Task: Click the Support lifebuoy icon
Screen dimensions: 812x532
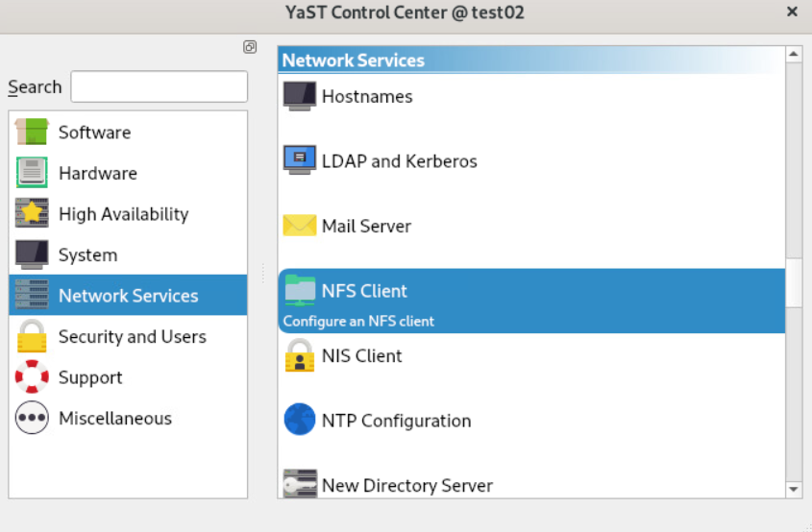Action: pyautogui.click(x=32, y=377)
